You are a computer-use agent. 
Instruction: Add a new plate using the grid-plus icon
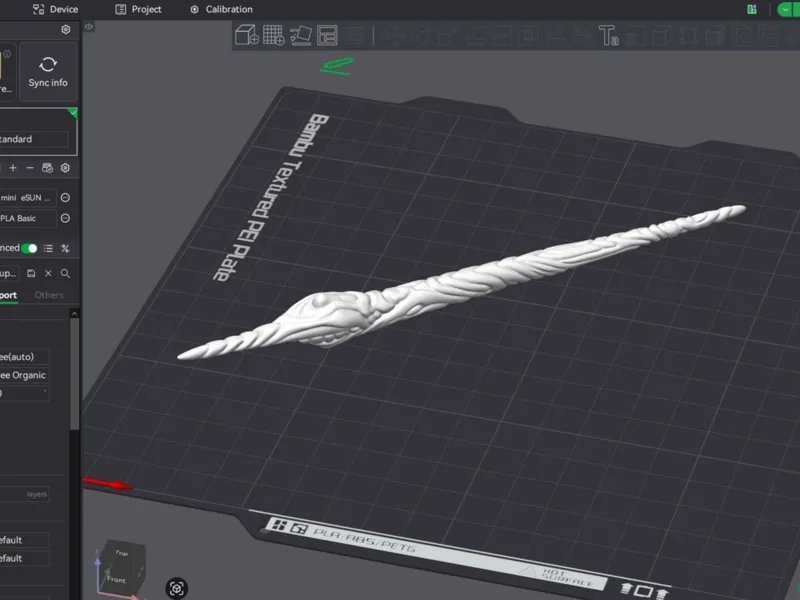[273, 35]
